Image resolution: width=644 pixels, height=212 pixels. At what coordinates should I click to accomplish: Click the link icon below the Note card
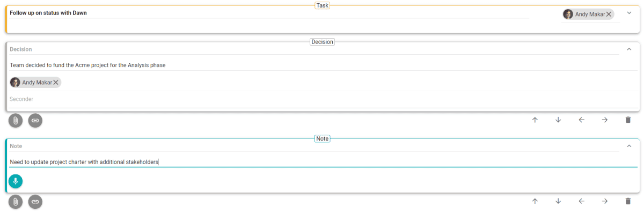(35, 202)
